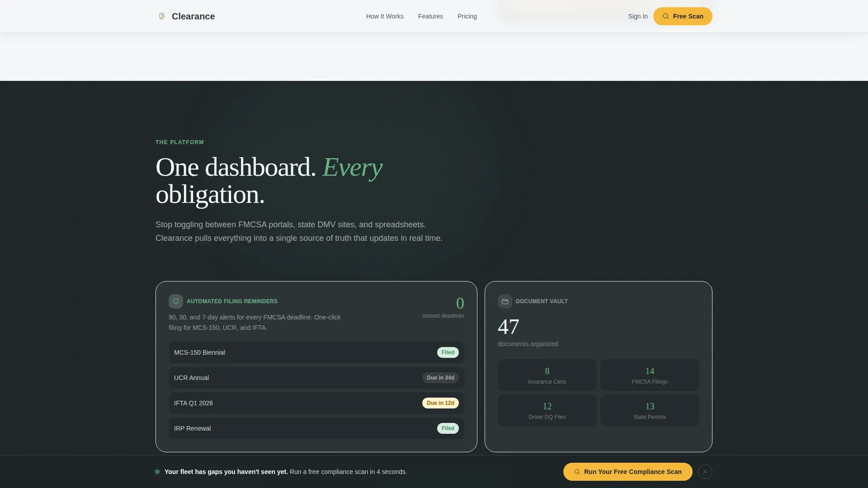
Task: Click the green status dot in bottom banner
Action: click(x=157, y=472)
